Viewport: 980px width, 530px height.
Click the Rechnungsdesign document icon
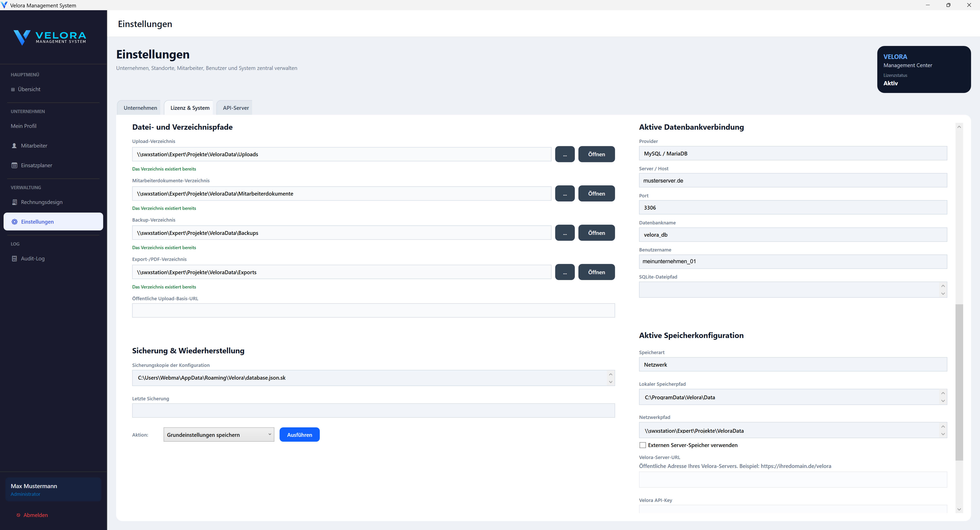pos(15,202)
